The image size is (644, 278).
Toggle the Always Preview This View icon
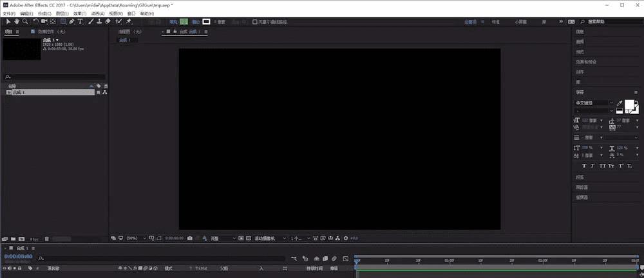click(113, 238)
